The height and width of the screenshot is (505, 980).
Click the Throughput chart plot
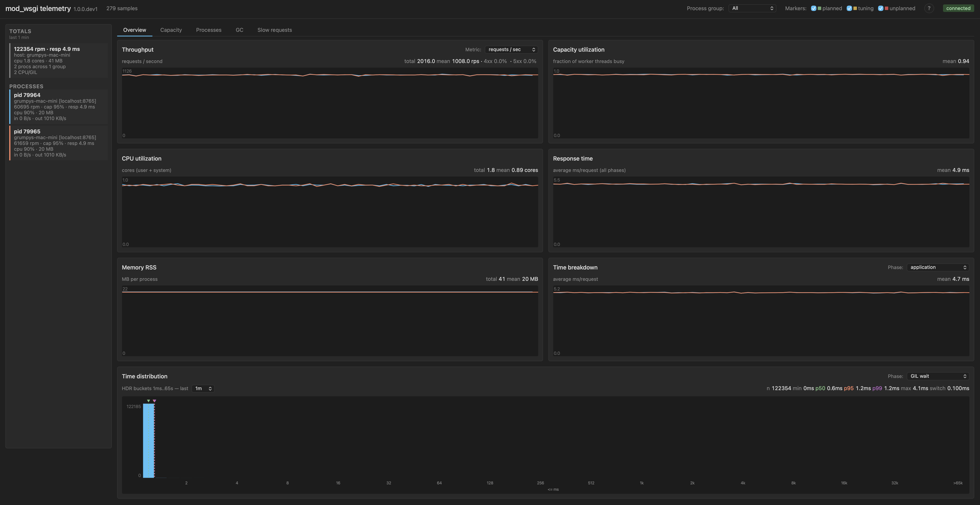(x=330, y=103)
